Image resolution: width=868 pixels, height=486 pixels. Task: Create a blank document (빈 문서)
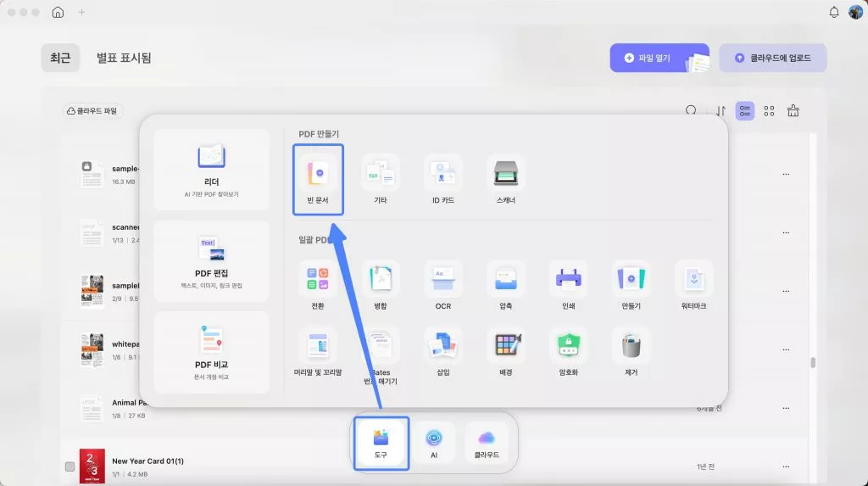click(x=318, y=180)
